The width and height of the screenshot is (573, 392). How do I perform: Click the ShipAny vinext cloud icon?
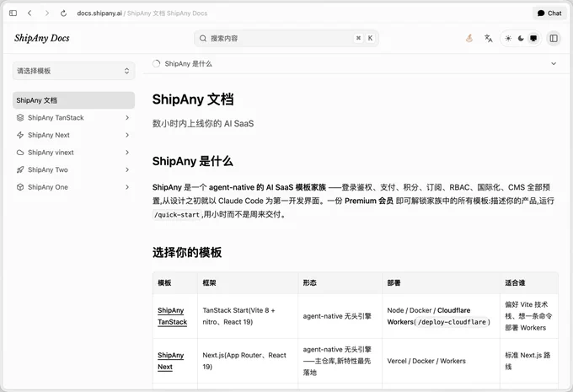[20, 153]
